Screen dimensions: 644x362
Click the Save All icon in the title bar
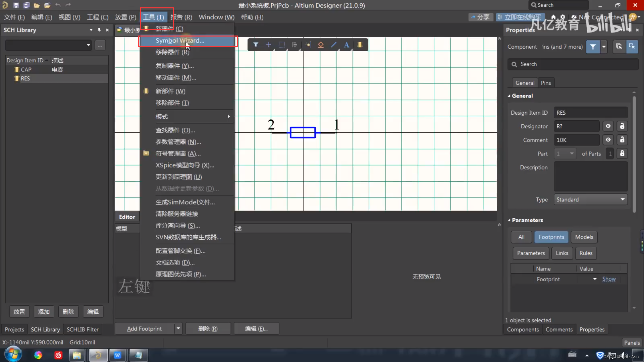[26, 5]
